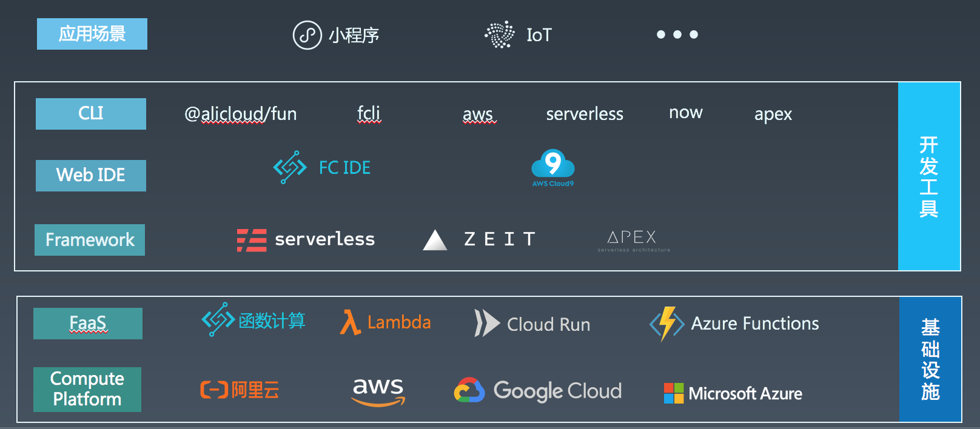Screen dimensions: 980x429
Task: Click the three dots ellipsis at top
Action: tap(677, 35)
